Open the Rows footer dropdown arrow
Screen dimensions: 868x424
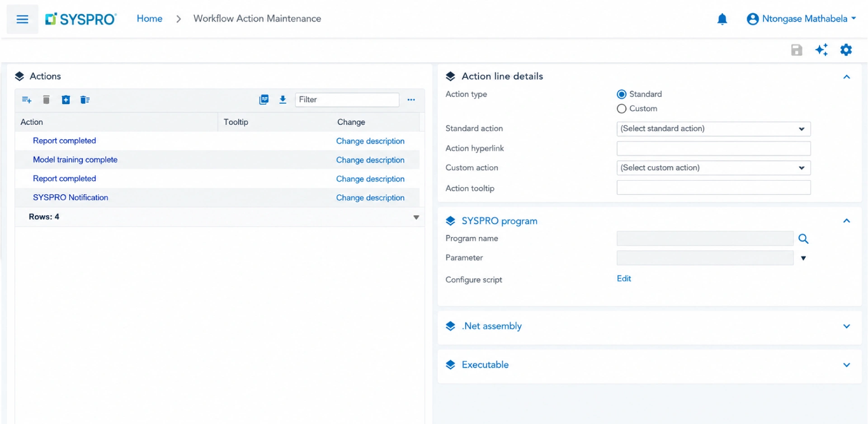tap(416, 218)
